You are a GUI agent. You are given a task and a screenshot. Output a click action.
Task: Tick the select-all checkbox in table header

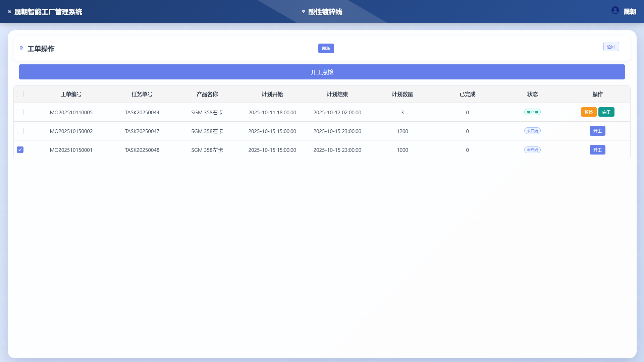pos(20,94)
